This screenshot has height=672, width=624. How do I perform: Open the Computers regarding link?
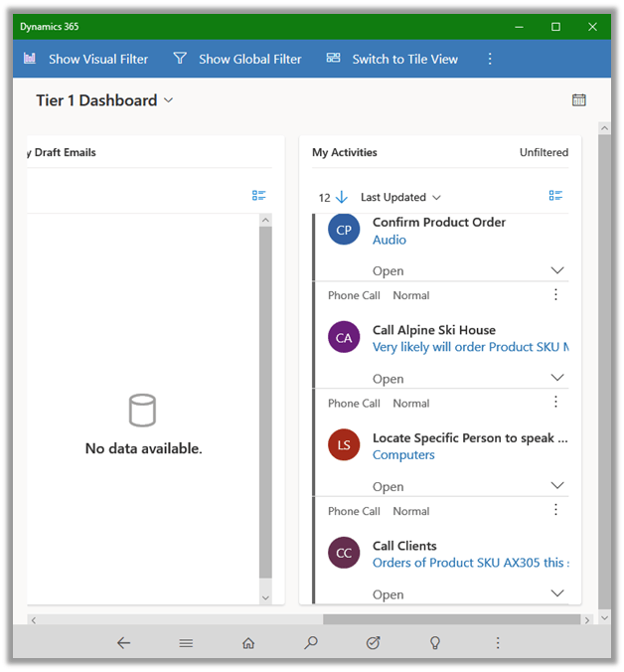(403, 454)
